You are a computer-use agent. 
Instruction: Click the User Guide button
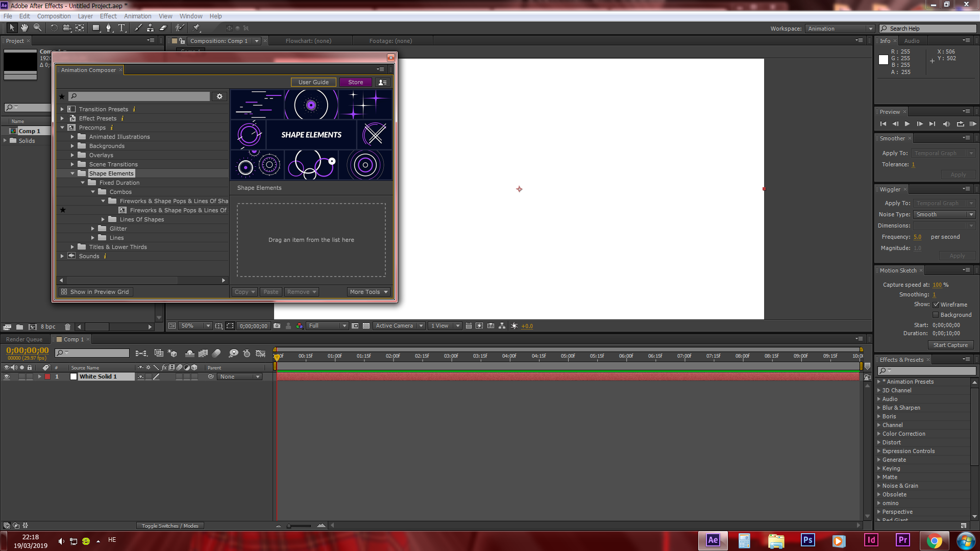tap(313, 82)
